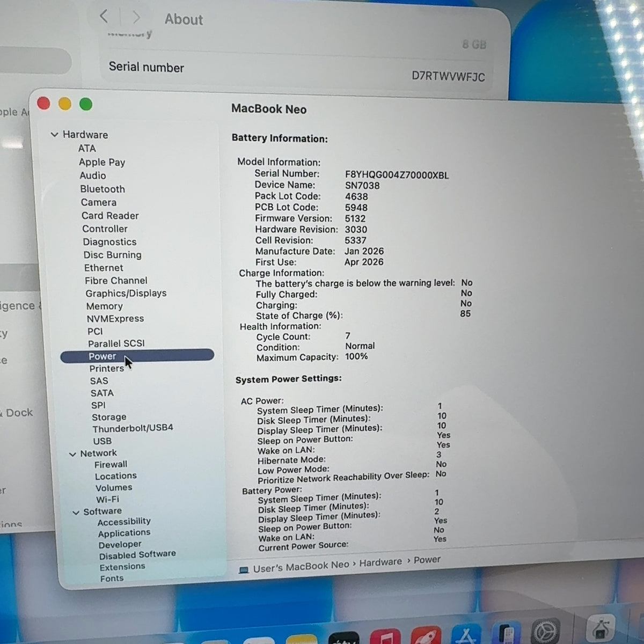This screenshot has width=644, height=644.
Task: Select Bluetooth in the sidebar
Action: (x=103, y=189)
